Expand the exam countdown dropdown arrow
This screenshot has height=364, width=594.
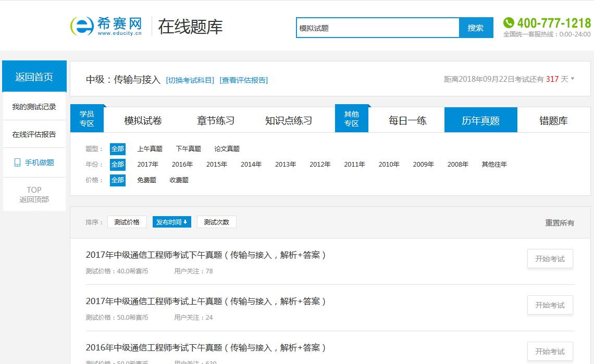click(x=573, y=79)
